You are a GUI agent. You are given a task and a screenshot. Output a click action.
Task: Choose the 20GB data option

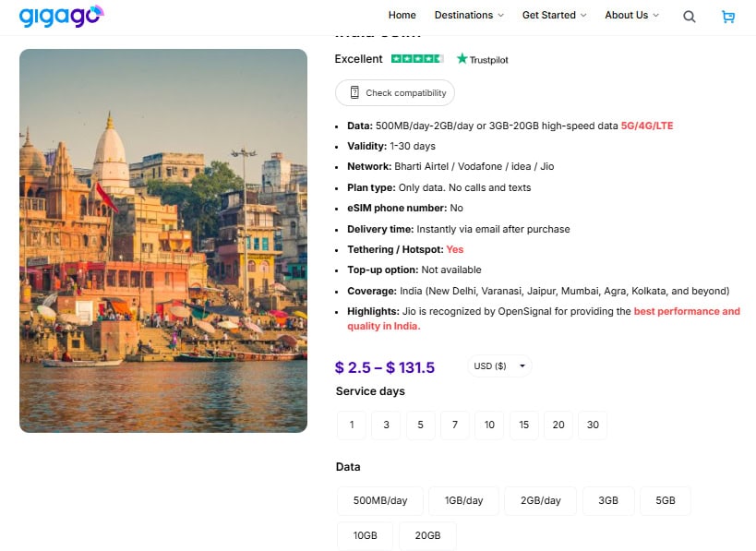(427, 535)
